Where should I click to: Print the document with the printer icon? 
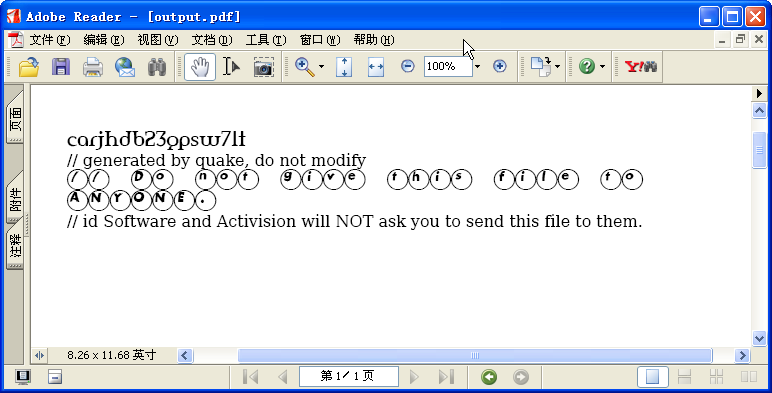pyautogui.click(x=93, y=66)
